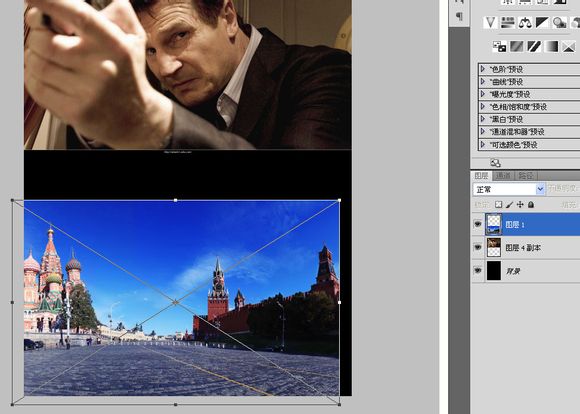This screenshot has height=414, width=580.
Task: Click the transform center reference point
Action: (x=175, y=302)
